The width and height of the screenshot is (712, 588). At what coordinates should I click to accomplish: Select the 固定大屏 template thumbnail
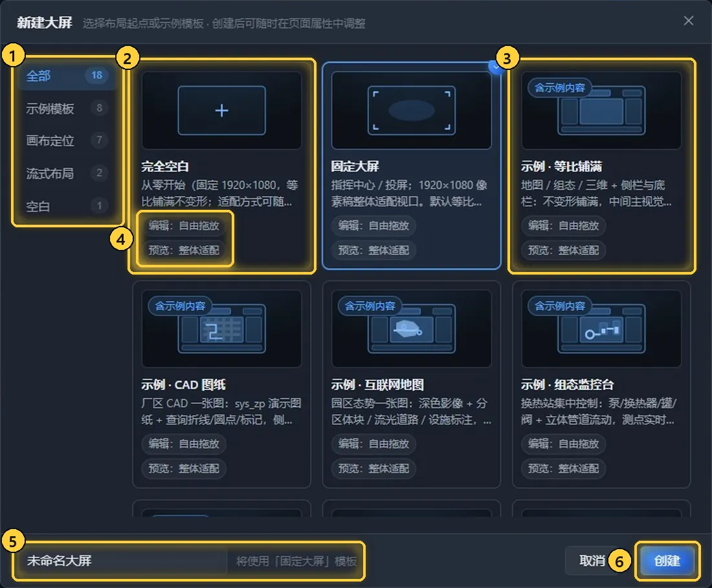tap(412, 111)
